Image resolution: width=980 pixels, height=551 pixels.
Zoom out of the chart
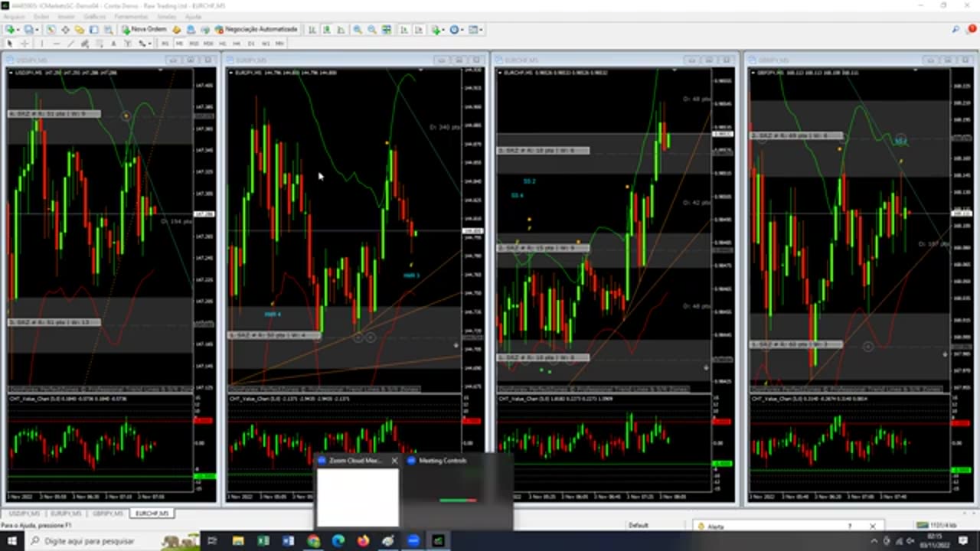tap(371, 30)
